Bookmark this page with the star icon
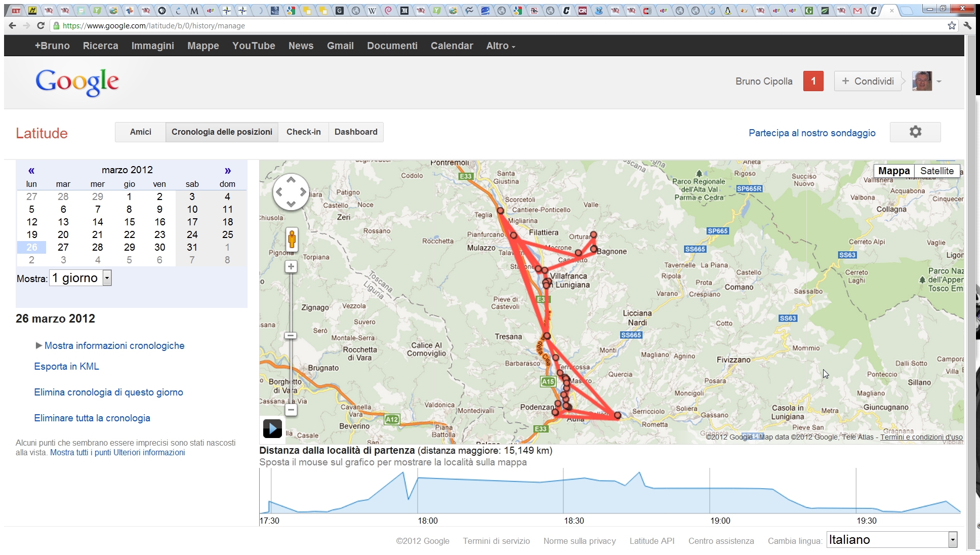Screen dimensions: 980x555 [x=952, y=25]
